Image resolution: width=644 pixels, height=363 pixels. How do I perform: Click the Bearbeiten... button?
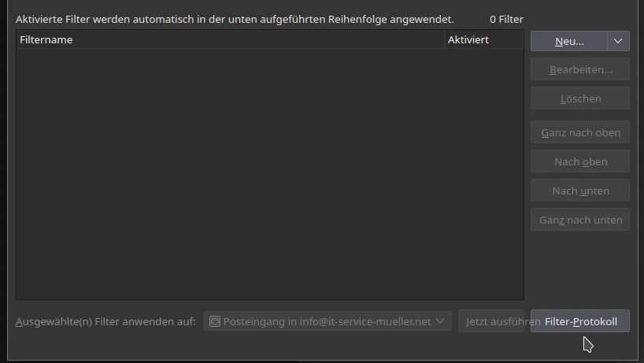[x=580, y=70]
